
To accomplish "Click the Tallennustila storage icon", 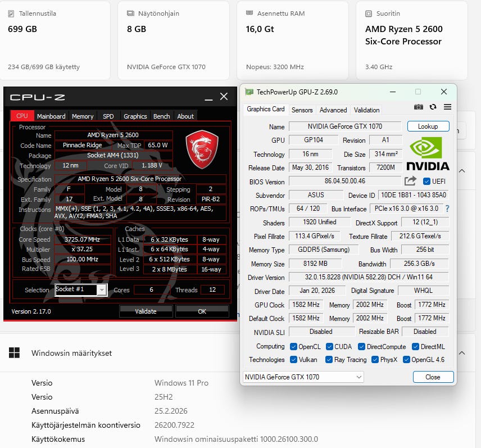I will [x=11, y=13].
